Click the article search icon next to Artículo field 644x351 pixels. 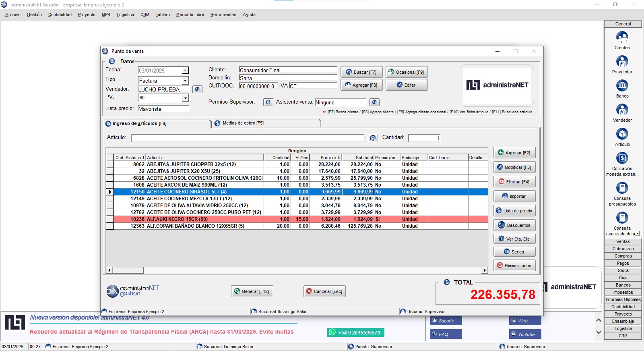coord(373,138)
